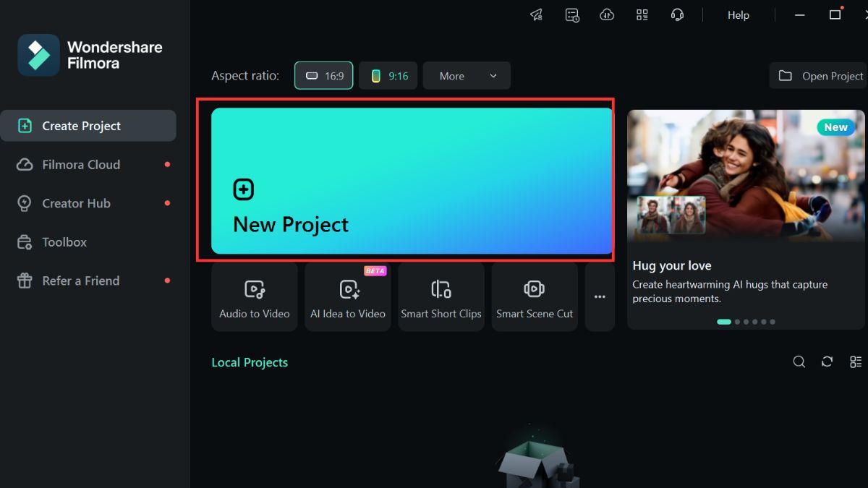Screen dimensions: 868x488
Task: Open the cloud download icon in title bar
Action: click(607, 15)
